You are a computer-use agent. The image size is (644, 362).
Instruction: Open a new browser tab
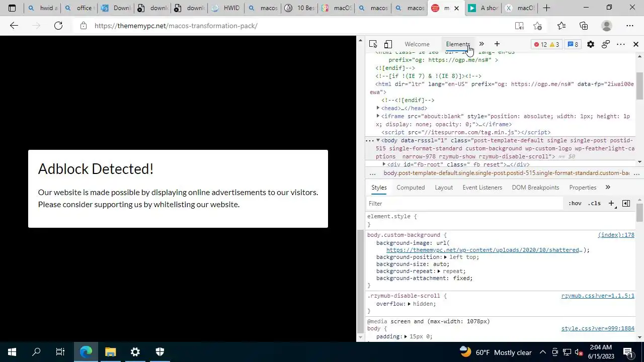point(546,8)
